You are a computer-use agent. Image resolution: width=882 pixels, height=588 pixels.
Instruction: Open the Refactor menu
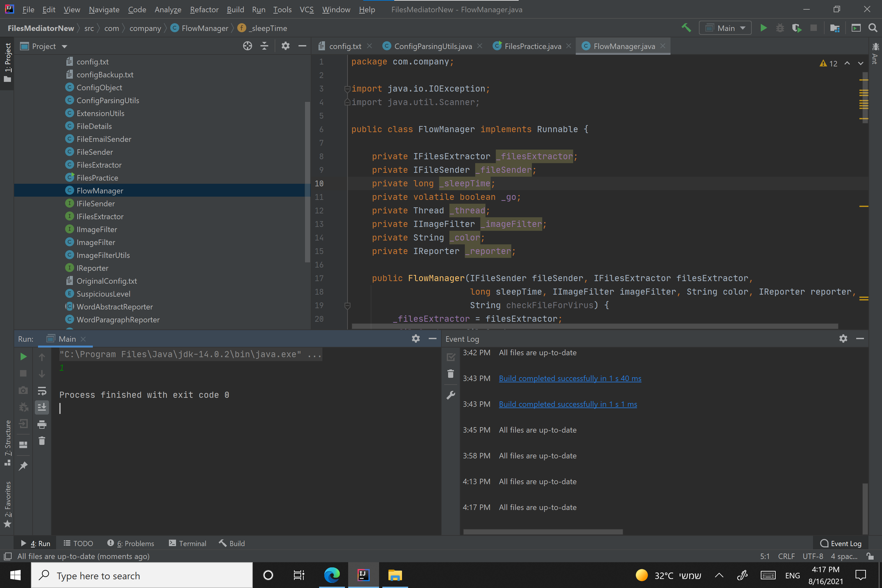pyautogui.click(x=204, y=9)
